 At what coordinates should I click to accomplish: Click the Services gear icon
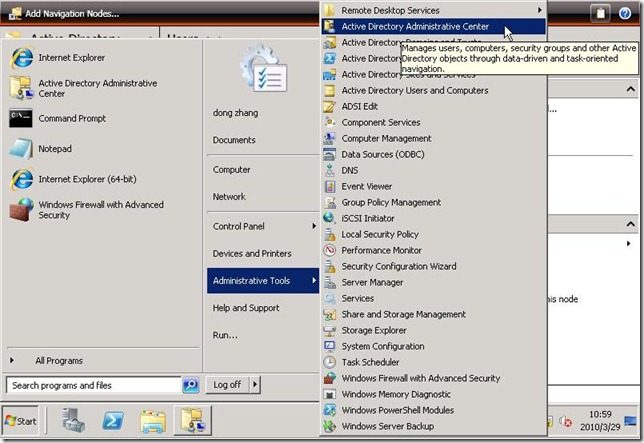(x=329, y=298)
